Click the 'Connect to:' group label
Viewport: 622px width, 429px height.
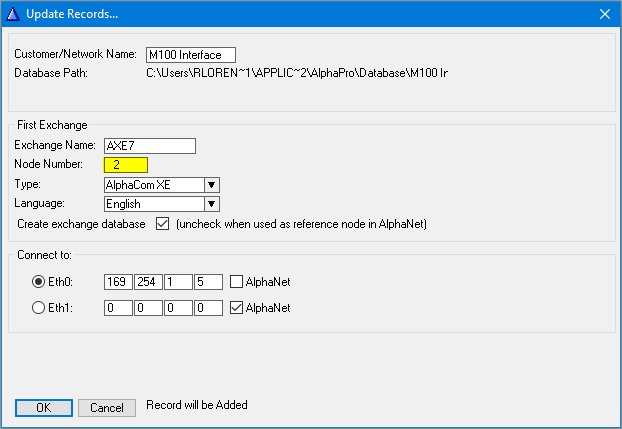click(44, 255)
